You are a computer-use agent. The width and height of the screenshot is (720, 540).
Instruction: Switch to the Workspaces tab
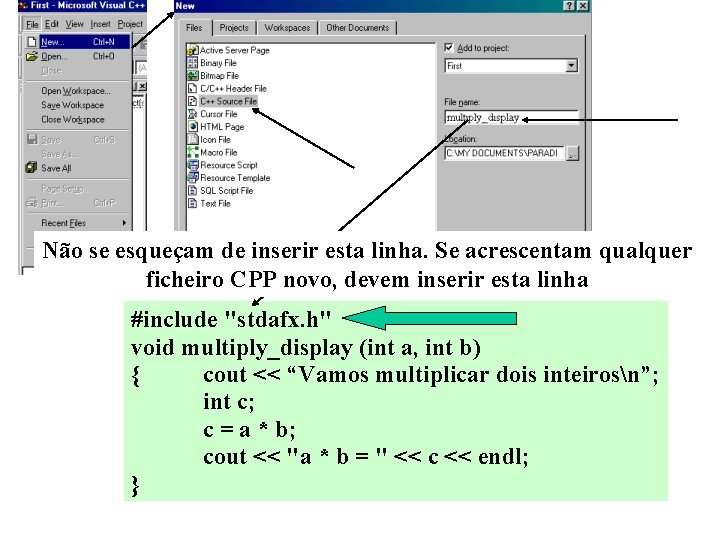point(287,28)
